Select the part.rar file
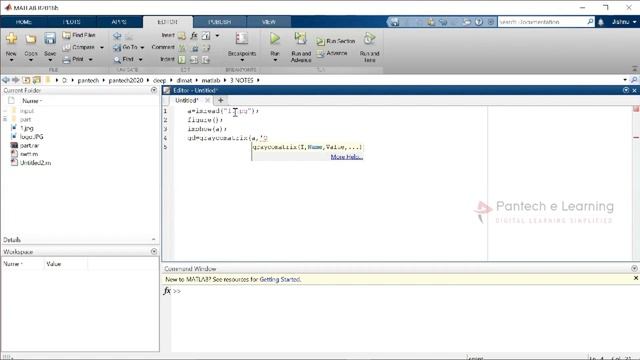The width and height of the screenshot is (640, 360). [29, 145]
